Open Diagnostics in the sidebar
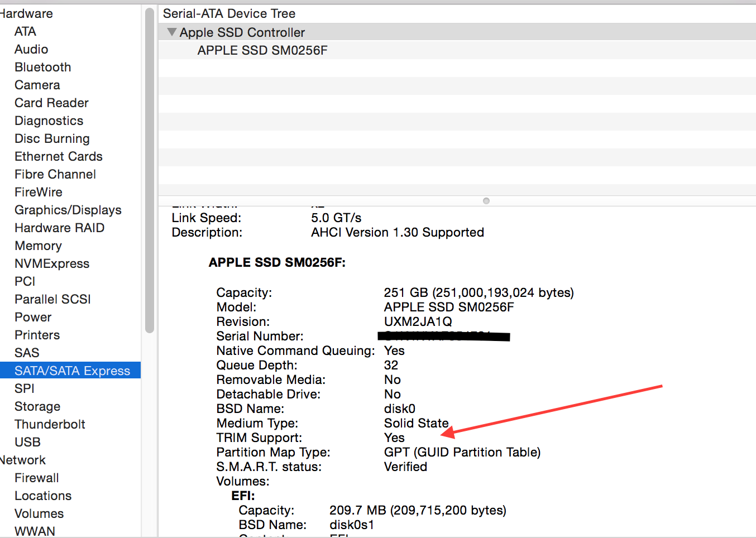The image size is (756, 538). coord(49,121)
